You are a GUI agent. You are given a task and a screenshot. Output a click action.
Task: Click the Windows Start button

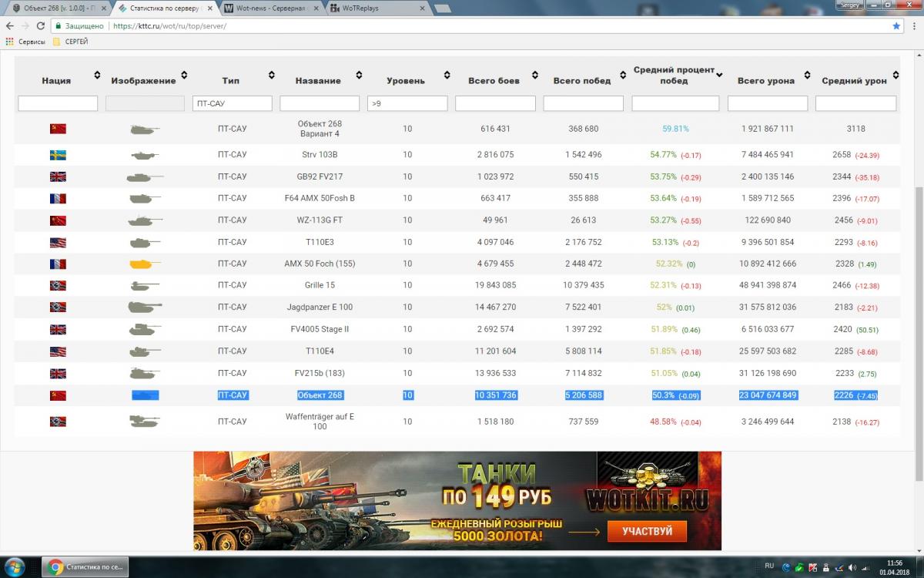14,567
